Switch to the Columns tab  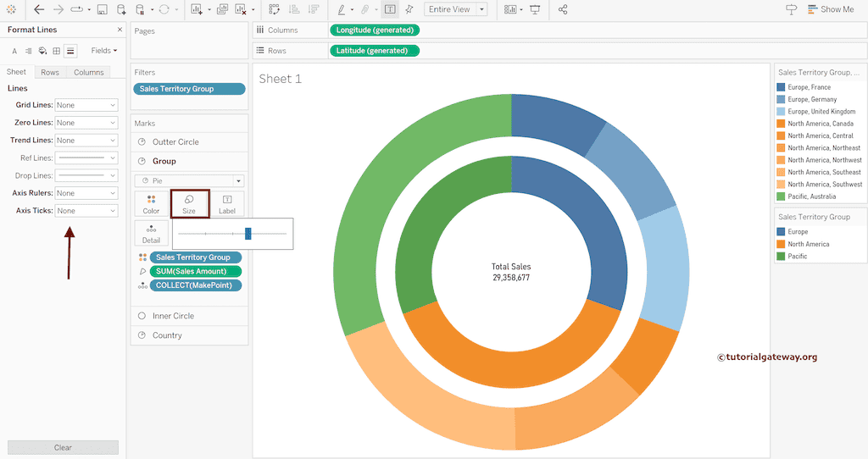[x=88, y=73]
